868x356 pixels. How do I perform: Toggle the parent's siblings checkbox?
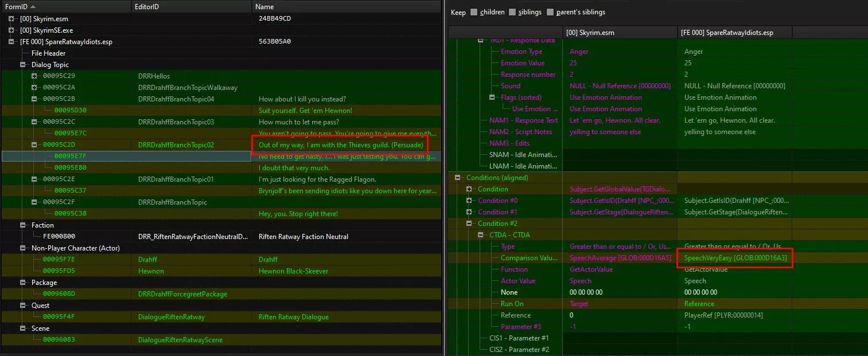click(x=551, y=12)
